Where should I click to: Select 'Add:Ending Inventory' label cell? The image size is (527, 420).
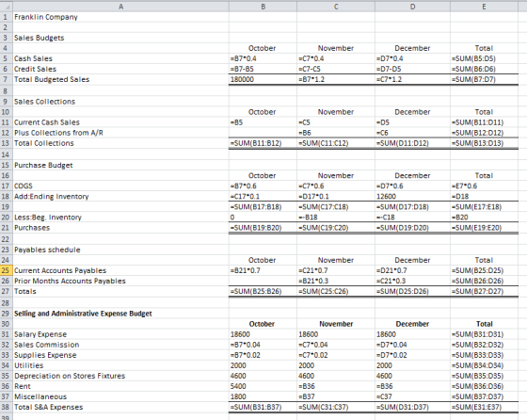(x=121, y=197)
